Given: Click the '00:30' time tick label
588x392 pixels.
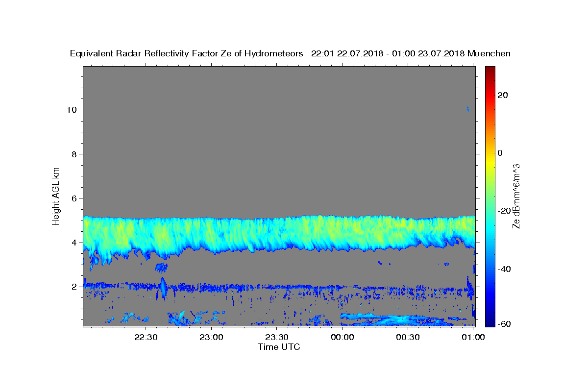Looking at the screenshot, I should click(x=408, y=338).
